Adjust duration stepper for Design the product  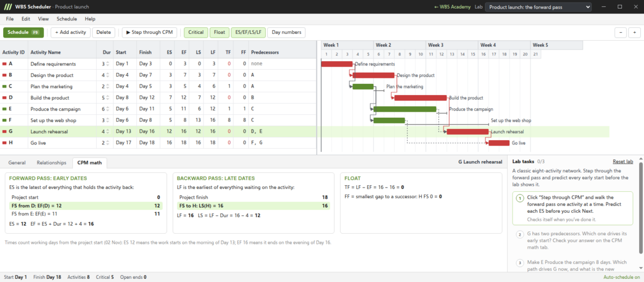coord(107,75)
